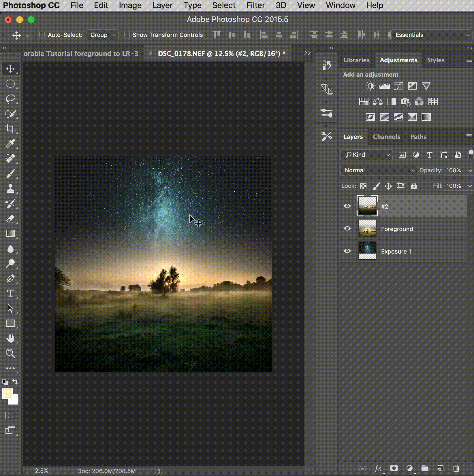Open the Fill slider dropdown
The width and height of the screenshot is (474, 476).
pos(470,186)
